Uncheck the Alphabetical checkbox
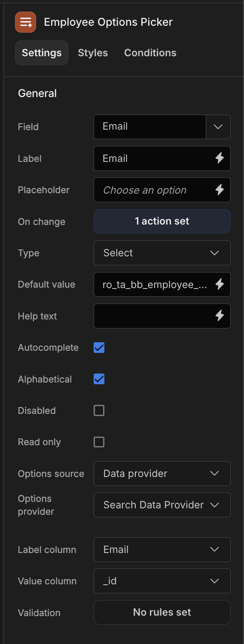The width and height of the screenshot is (244, 644). click(x=99, y=379)
